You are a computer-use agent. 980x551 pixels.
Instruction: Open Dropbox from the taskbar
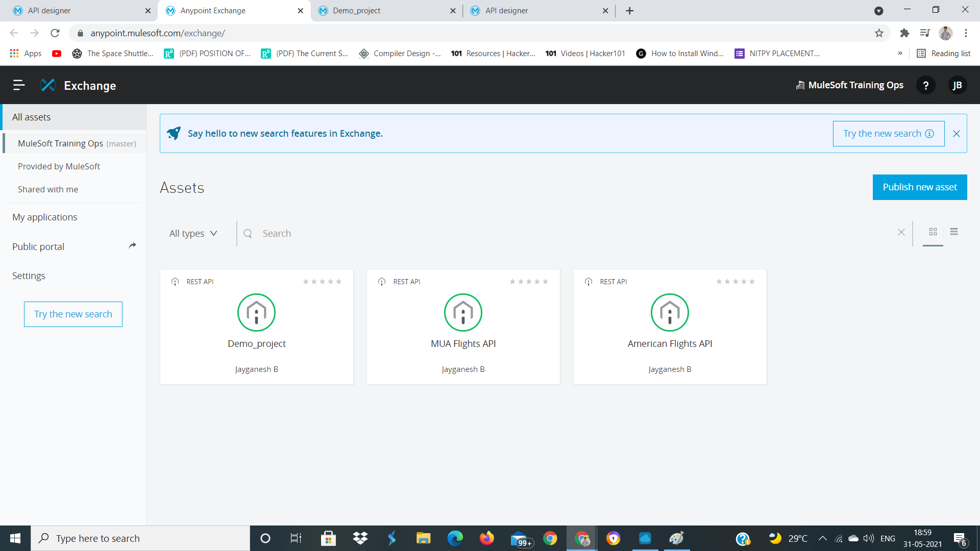(360, 538)
